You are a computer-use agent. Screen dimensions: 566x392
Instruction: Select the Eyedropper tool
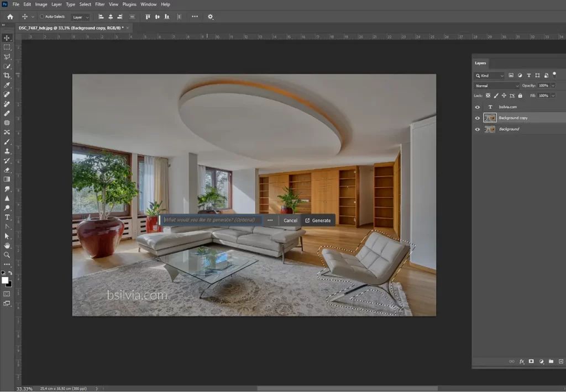point(7,85)
